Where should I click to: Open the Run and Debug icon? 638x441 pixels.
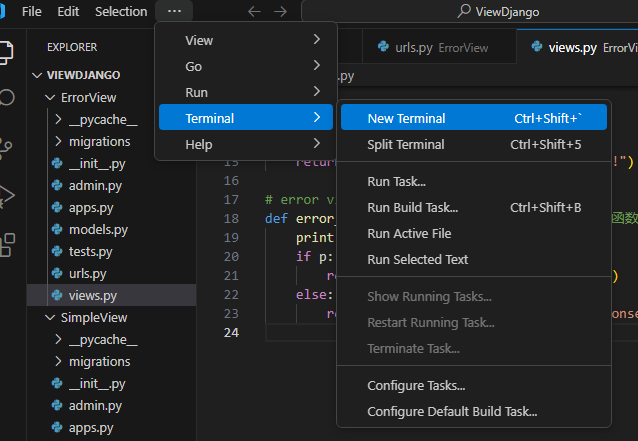coord(7,196)
